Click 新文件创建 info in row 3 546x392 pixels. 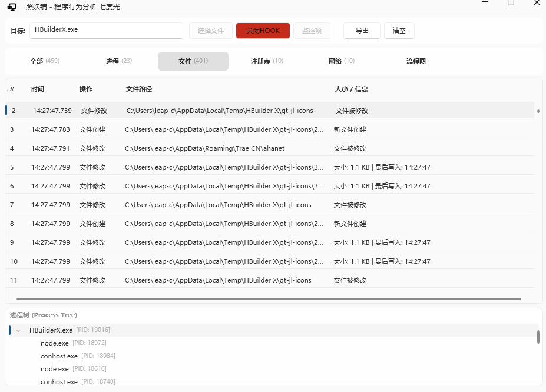pyautogui.click(x=350, y=129)
